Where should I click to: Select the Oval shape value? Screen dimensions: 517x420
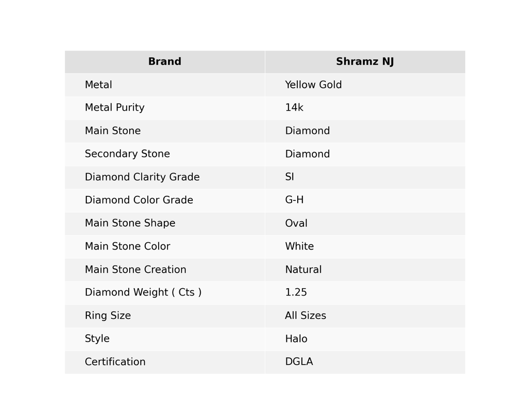(x=296, y=224)
